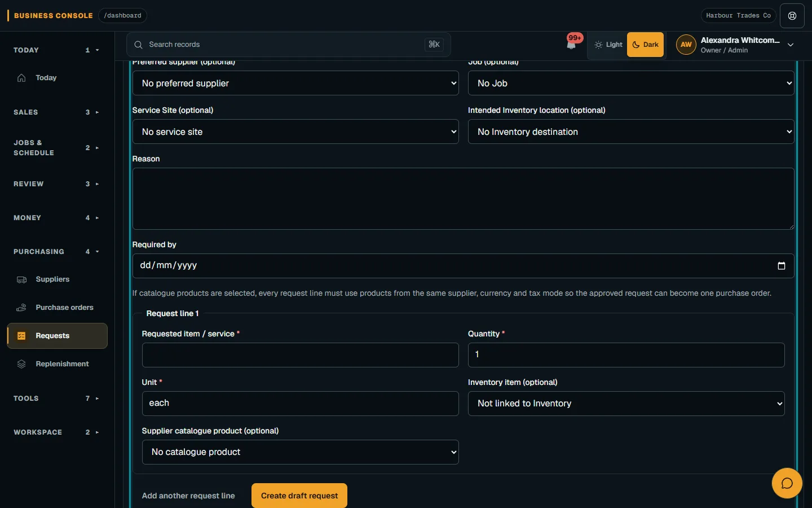Screen dimensions: 812x508
Task: Click into the Reason text area
Action: [x=463, y=199]
